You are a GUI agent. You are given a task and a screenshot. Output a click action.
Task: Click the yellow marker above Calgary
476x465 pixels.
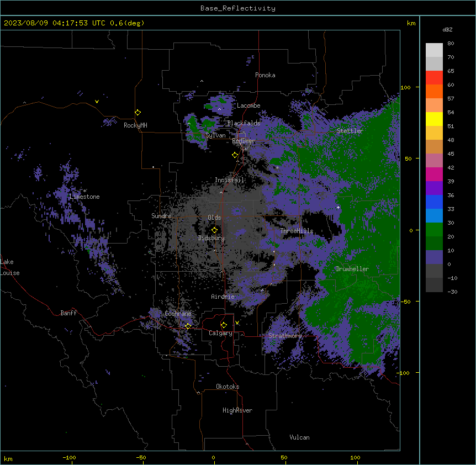click(224, 325)
